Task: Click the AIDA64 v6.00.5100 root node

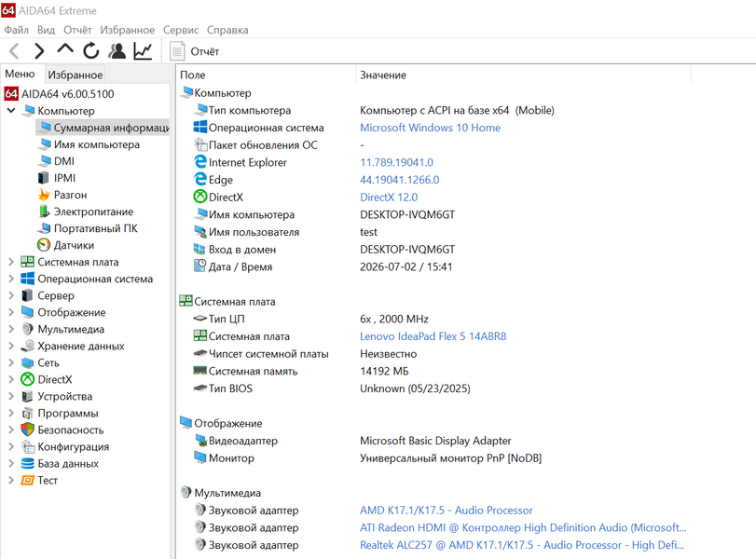Action: pyautogui.click(x=68, y=94)
